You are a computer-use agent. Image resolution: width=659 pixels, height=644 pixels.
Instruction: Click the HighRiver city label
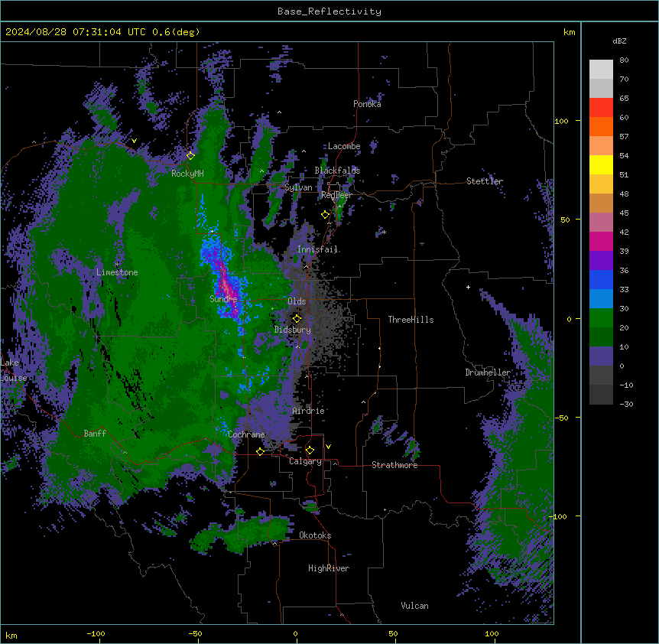[x=329, y=568]
